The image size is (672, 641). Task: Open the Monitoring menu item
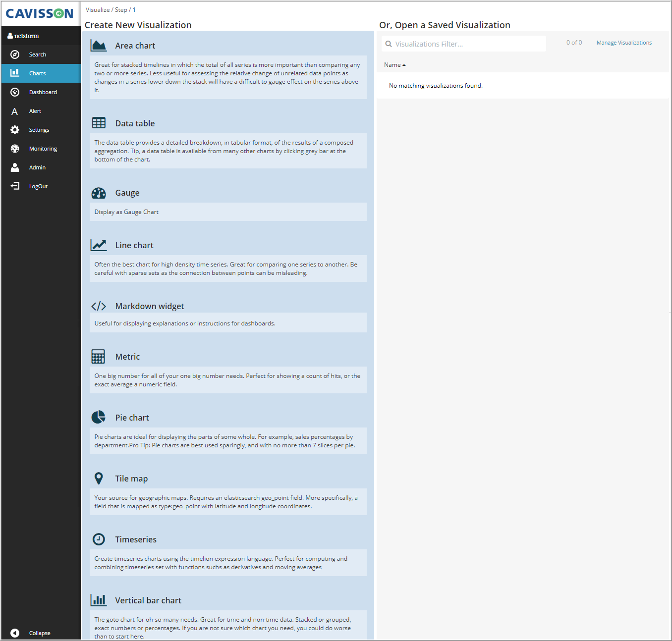41,149
